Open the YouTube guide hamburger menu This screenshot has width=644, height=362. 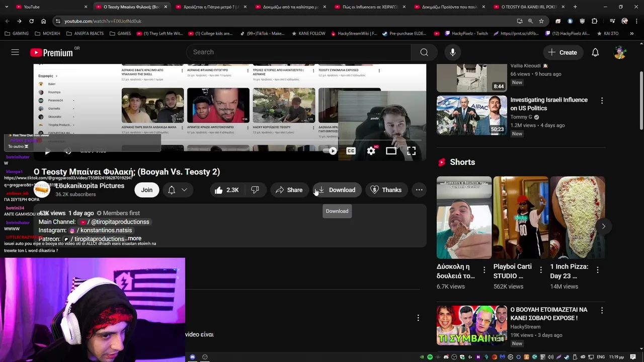pyautogui.click(x=15, y=52)
